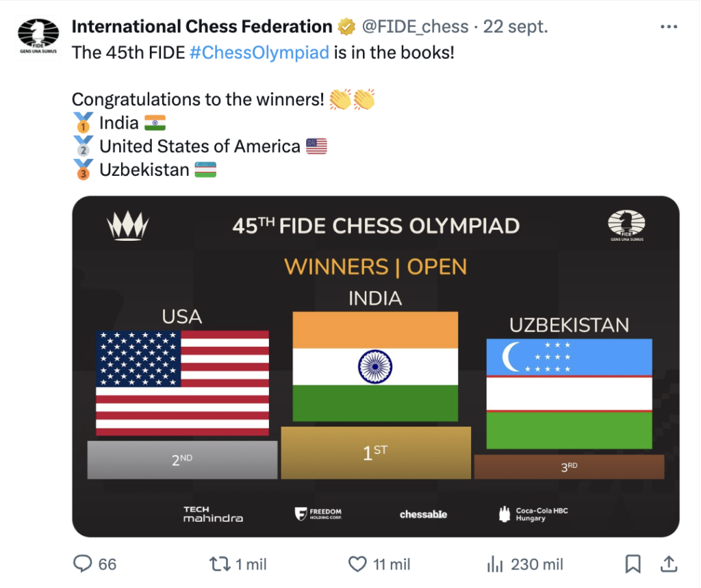Open the three-dot more options menu
The width and height of the screenshot is (701, 588).
[668, 27]
